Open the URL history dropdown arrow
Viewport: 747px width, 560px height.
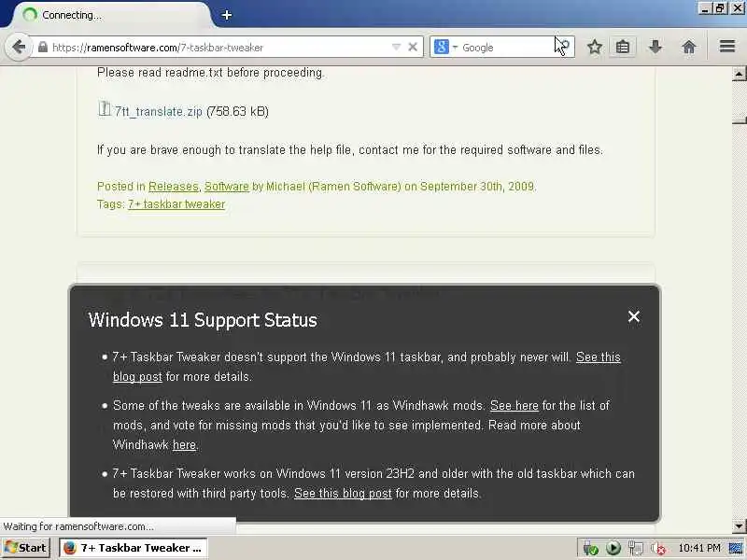(396, 48)
